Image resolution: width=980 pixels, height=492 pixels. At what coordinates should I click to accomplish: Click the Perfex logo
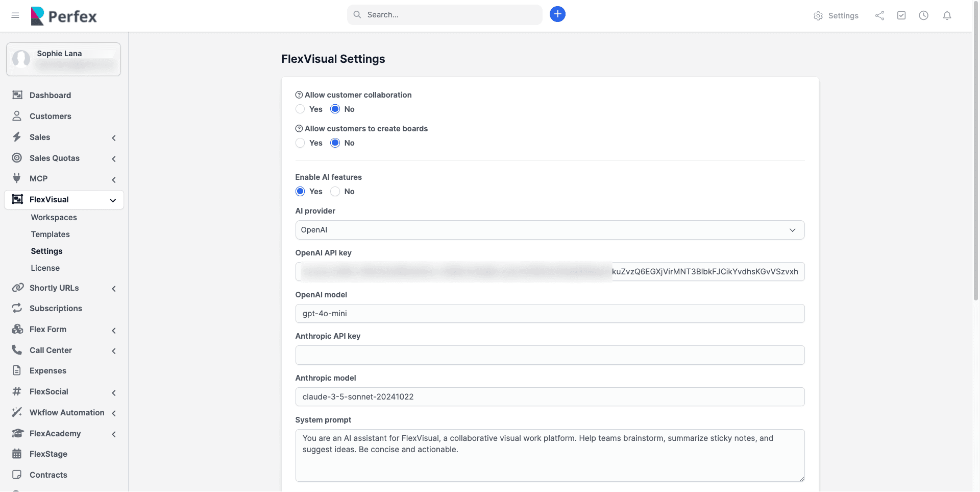tap(64, 16)
